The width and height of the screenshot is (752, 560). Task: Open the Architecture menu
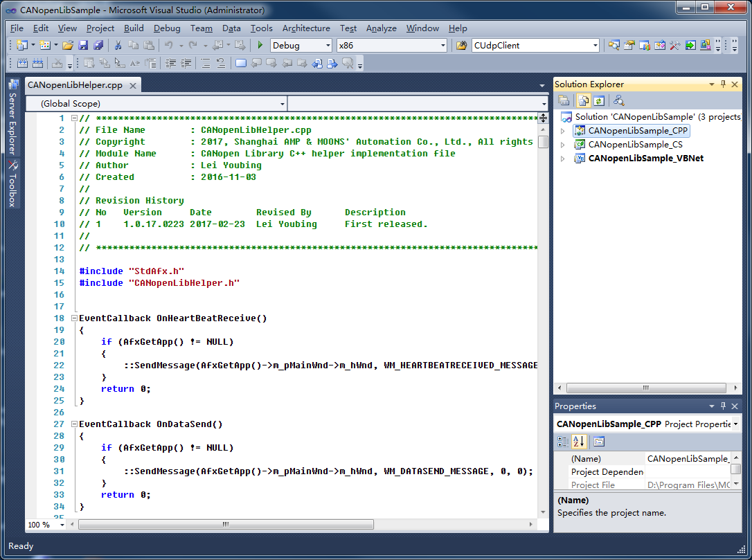point(306,28)
